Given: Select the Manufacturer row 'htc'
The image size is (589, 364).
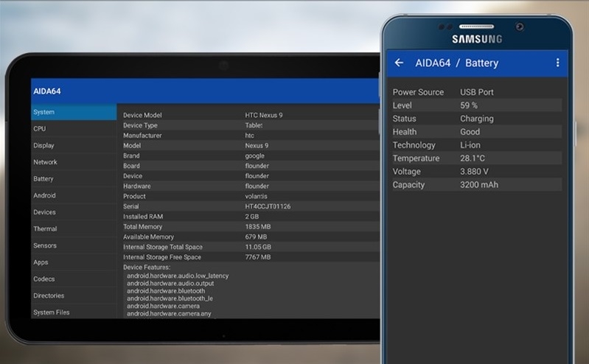Looking at the screenshot, I should [251, 136].
